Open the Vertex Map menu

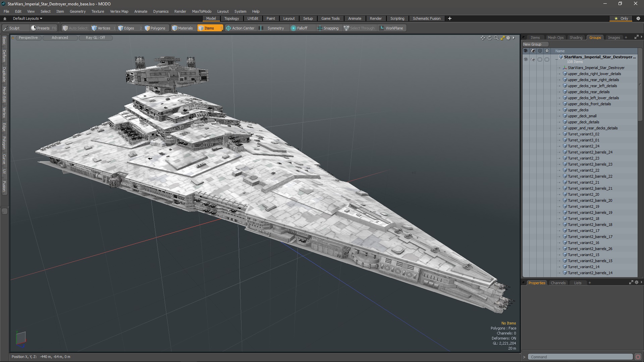click(x=119, y=11)
